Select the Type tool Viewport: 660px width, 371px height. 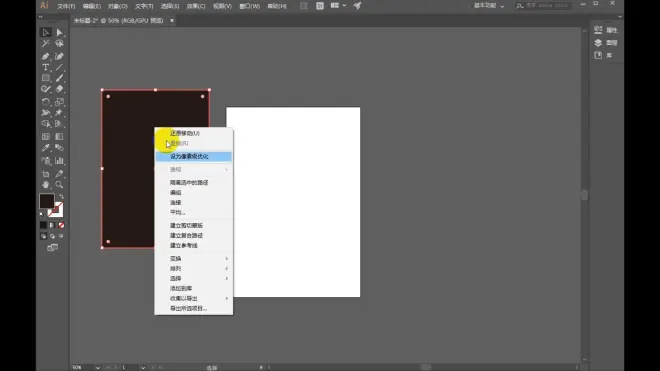(46, 67)
